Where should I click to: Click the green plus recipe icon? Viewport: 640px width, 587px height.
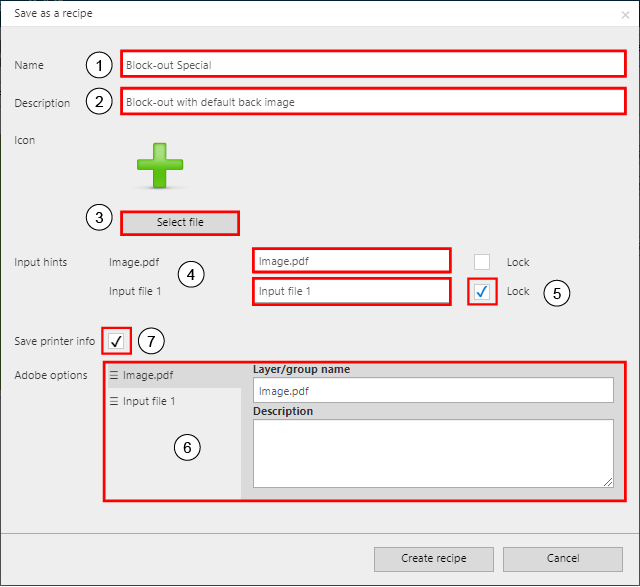pos(160,165)
